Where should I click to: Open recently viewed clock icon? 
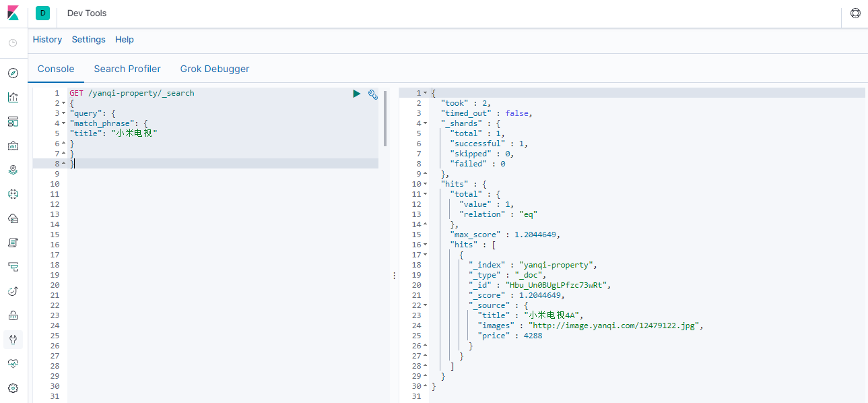pyautogui.click(x=13, y=42)
